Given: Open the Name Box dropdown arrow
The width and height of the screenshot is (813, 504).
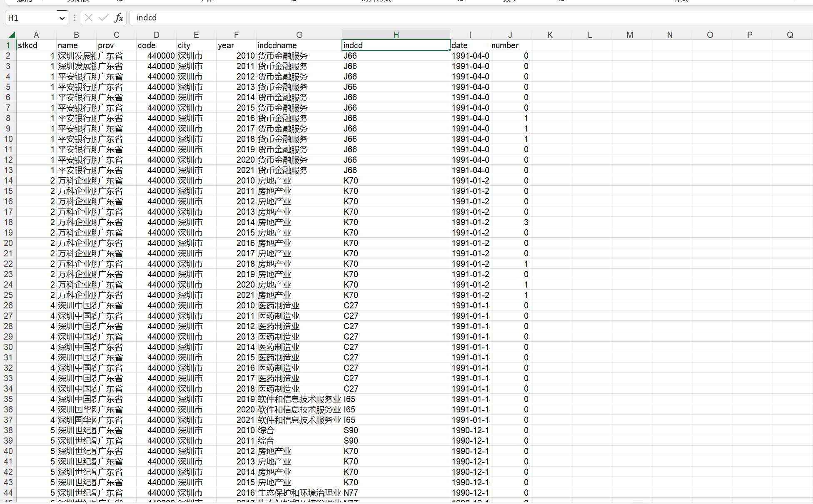Looking at the screenshot, I should pos(62,18).
